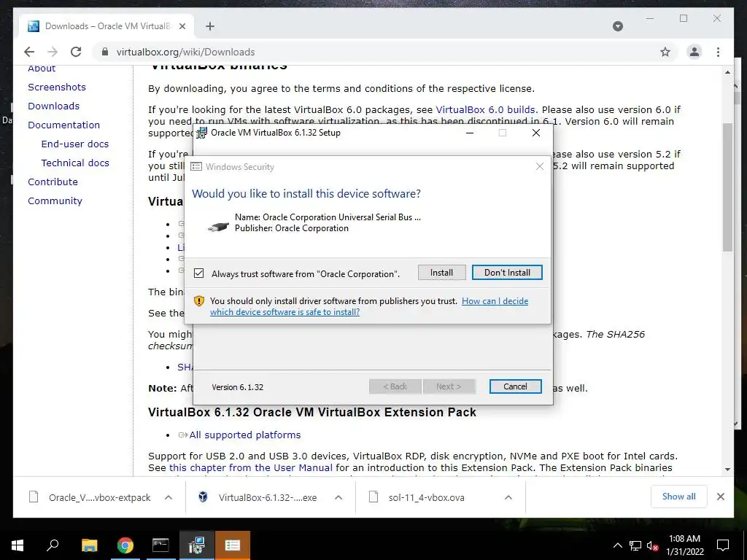Reload the VirtualBox downloads page
Image resolution: width=747 pixels, height=560 pixels.
[76, 52]
